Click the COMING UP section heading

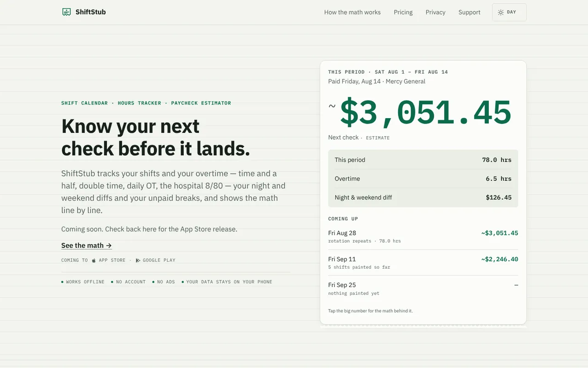343,219
